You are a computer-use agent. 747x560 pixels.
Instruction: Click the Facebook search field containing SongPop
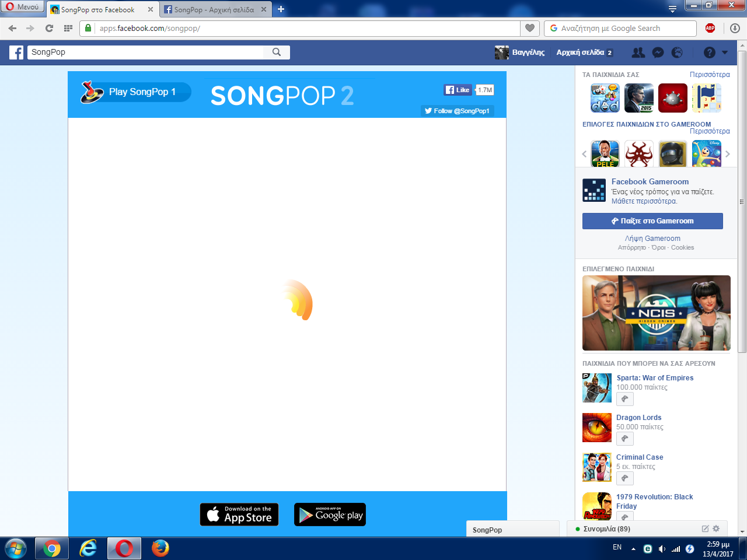point(146,52)
